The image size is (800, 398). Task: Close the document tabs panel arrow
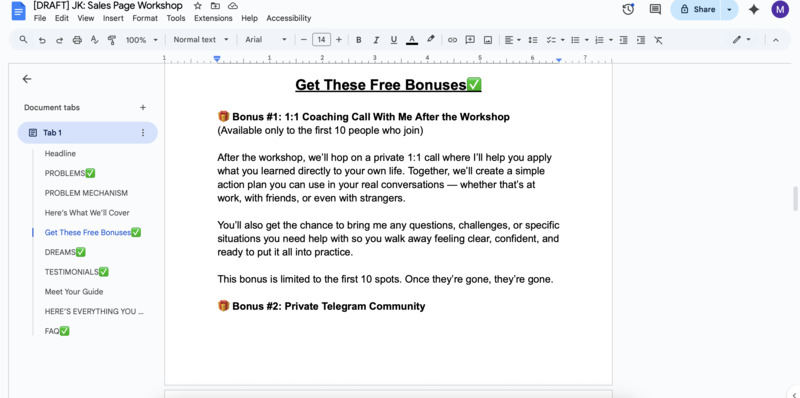pyautogui.click(x=27, y=79)
